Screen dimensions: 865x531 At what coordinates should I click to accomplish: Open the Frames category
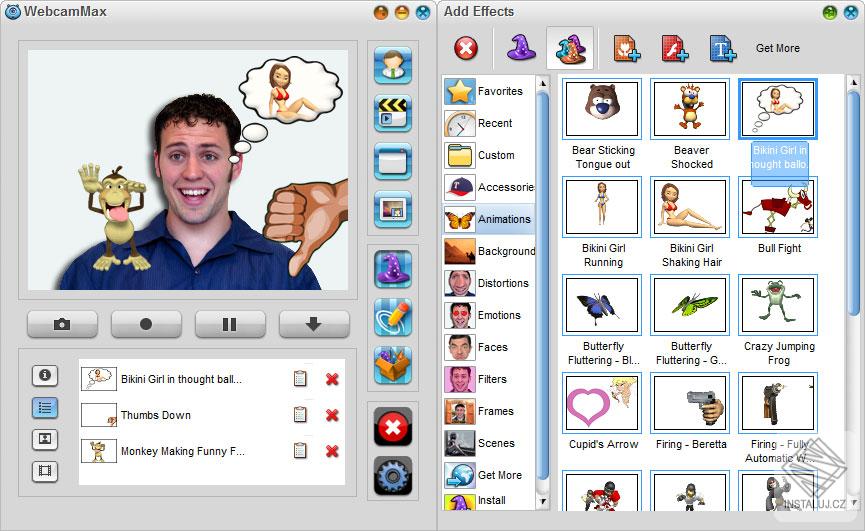pyautogui.click(x=488, y=411)
